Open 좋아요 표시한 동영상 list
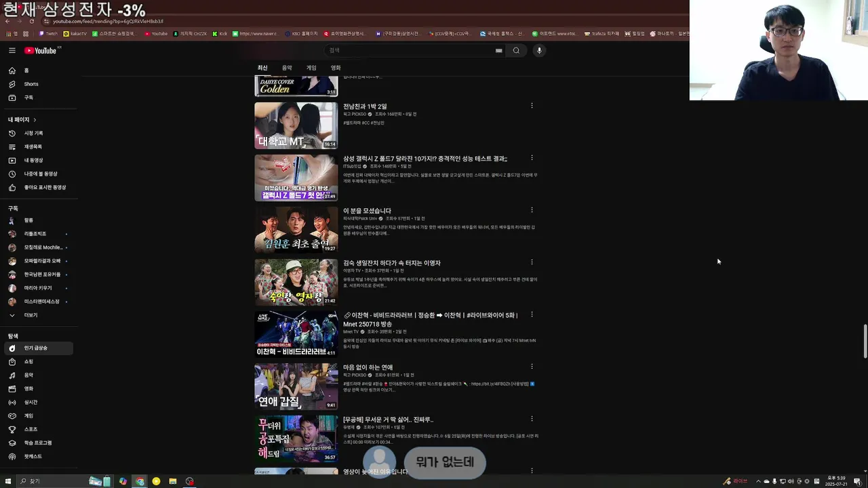 [37, 187]
